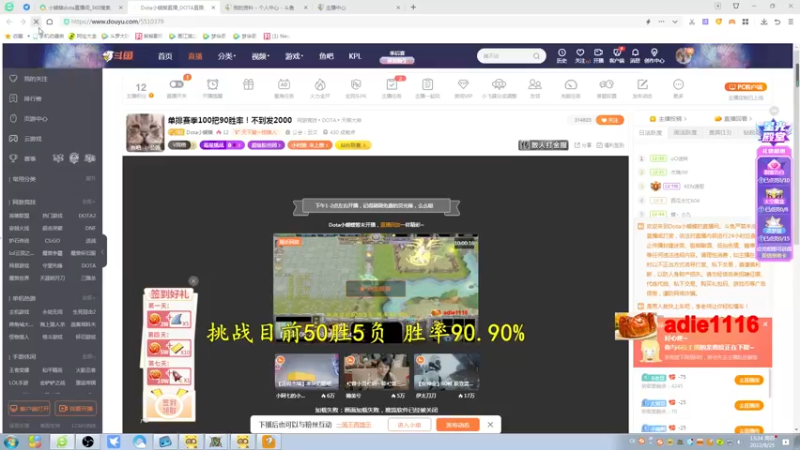Viewport: 800px width, 450px height.
Task: Click the center video preview play button
Action: coord(376,289)
